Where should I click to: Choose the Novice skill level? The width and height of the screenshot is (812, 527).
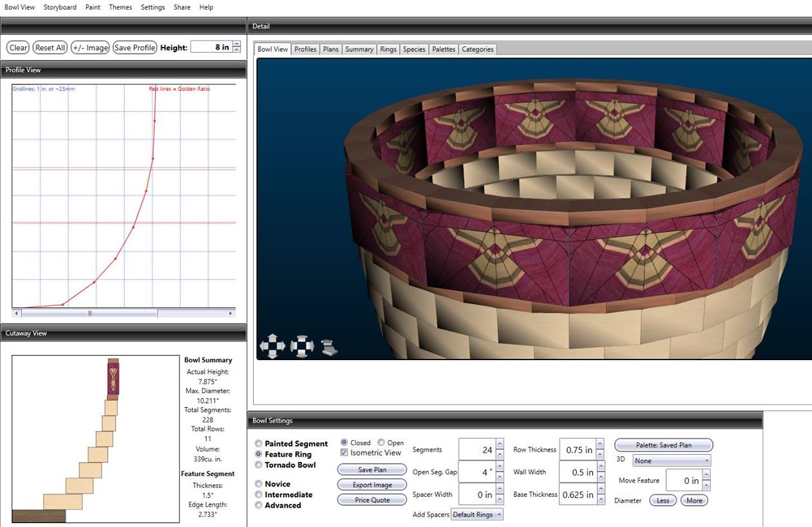tap(259, 484)
